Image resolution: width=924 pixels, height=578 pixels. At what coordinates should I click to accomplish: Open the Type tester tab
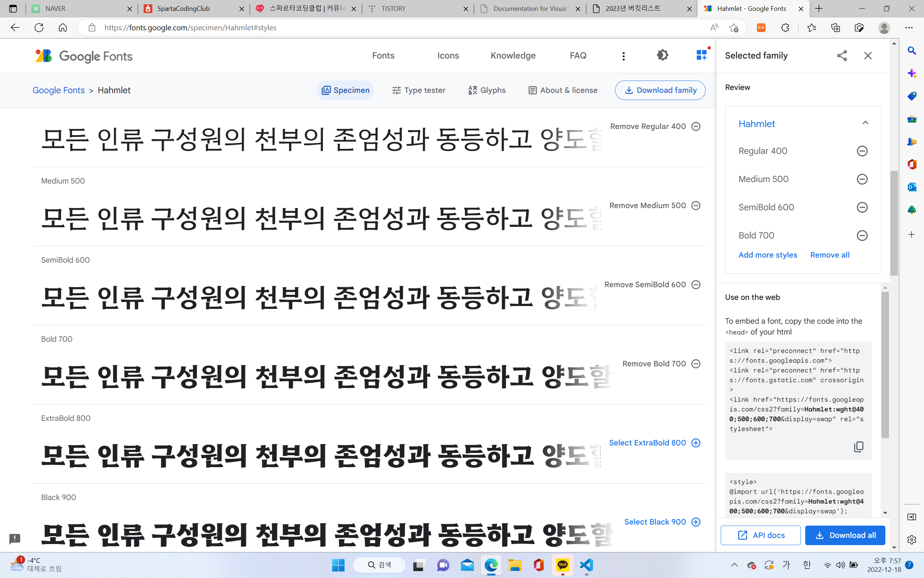(418, 90)
